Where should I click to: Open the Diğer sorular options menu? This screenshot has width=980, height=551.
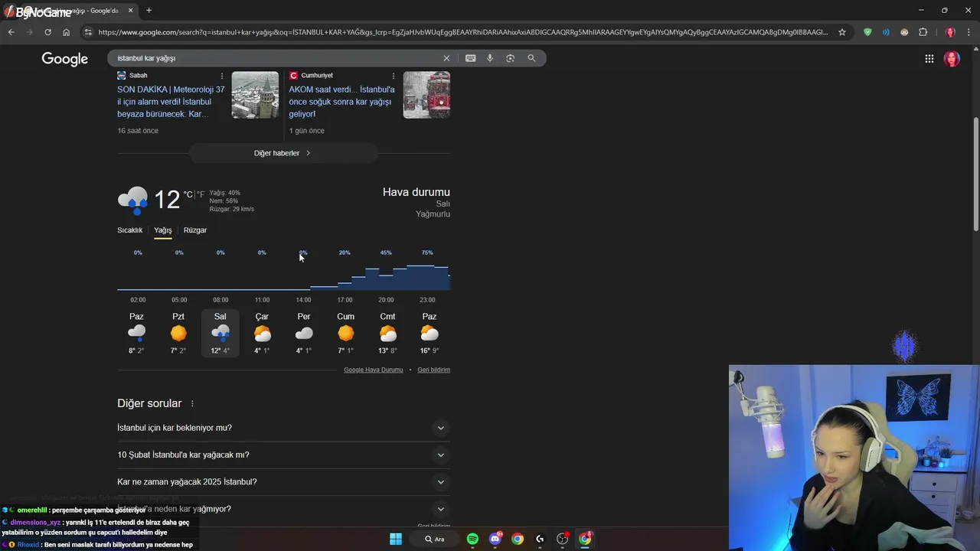192,403
